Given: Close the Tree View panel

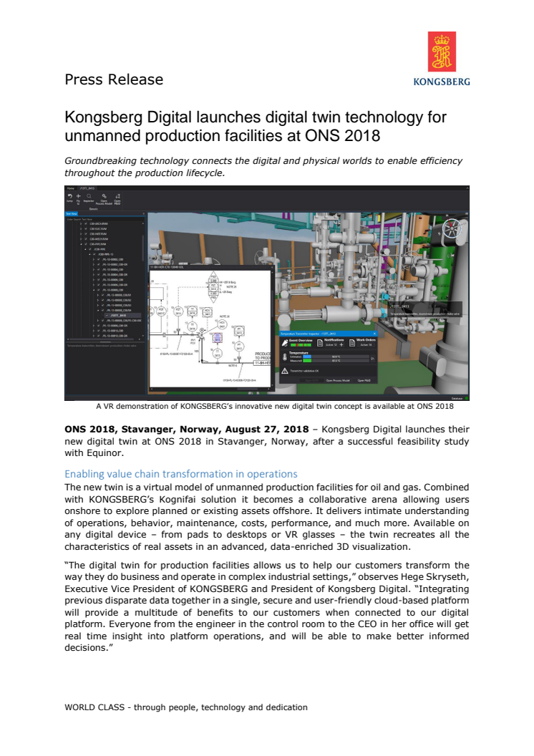Looking at the screenshot, I should (144, 213).
